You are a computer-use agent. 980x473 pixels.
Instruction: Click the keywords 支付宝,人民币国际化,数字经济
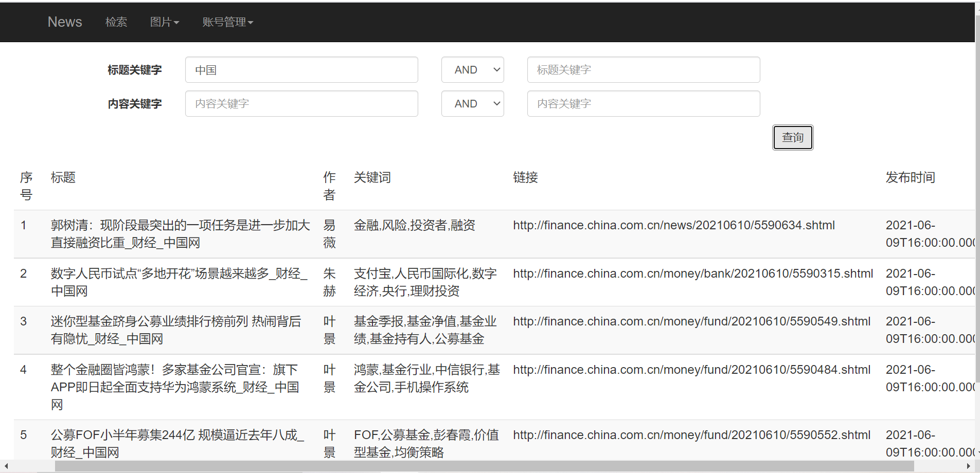425,282
